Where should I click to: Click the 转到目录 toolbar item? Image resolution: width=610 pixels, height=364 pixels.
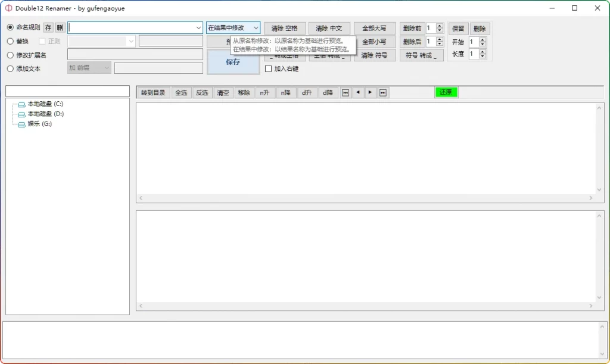153,92
